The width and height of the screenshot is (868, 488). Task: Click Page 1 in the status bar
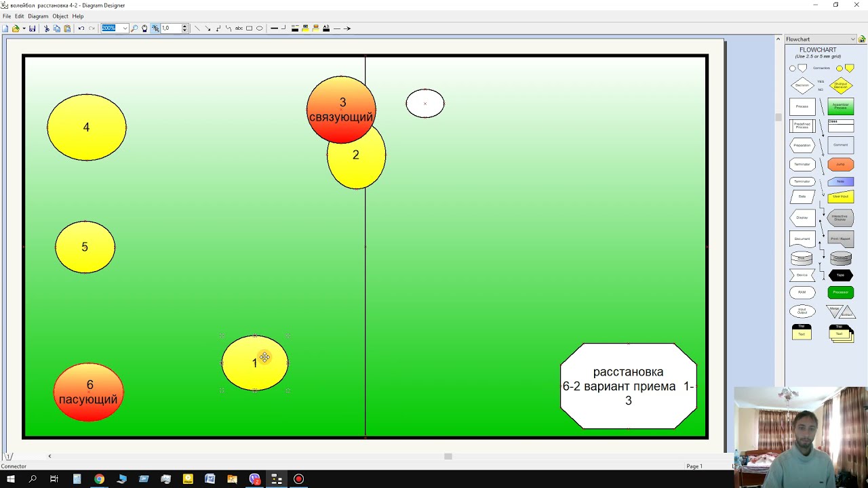point(694,466)
